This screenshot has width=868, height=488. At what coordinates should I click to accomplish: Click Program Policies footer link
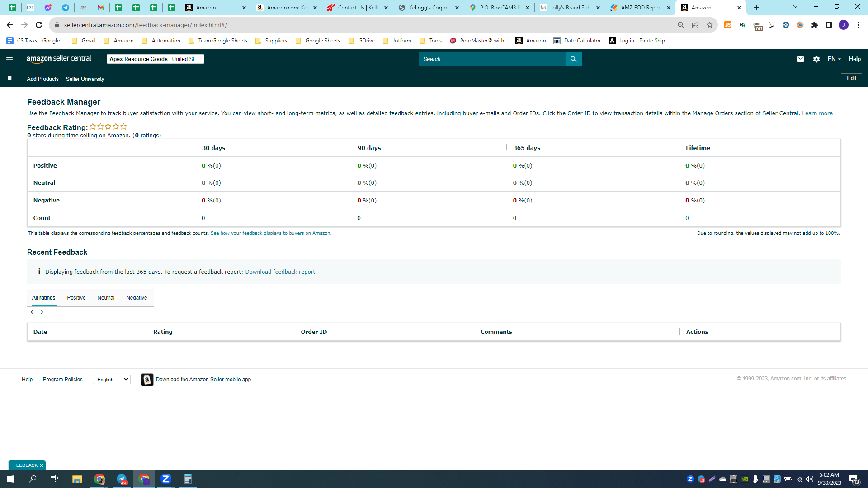[62, 380]
